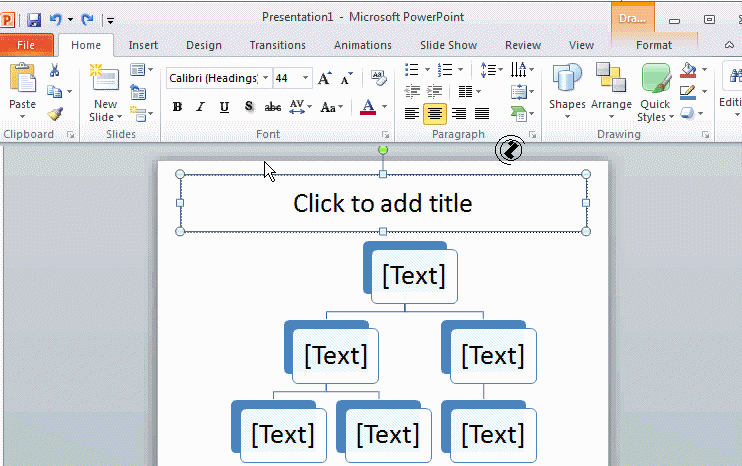Click Convert to SmartArt icon
The width and height of the screenshot is (742, 466).
click(522, 114)
